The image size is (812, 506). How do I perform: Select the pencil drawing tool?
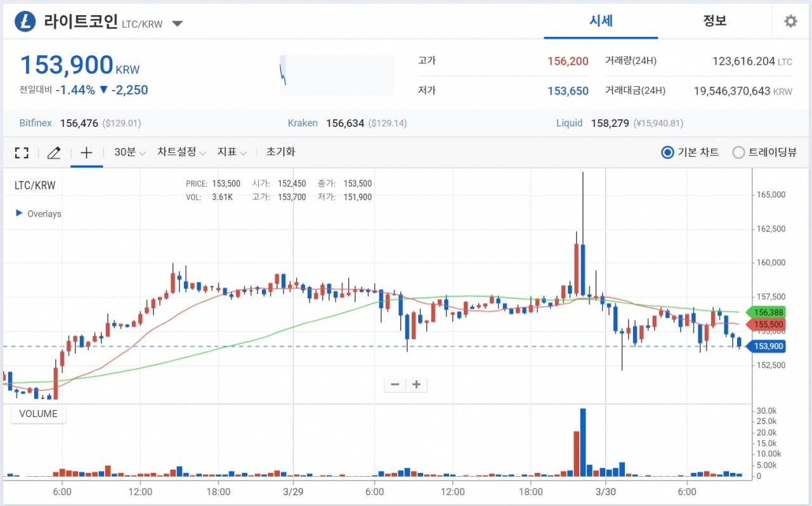[x=54, y=153]
